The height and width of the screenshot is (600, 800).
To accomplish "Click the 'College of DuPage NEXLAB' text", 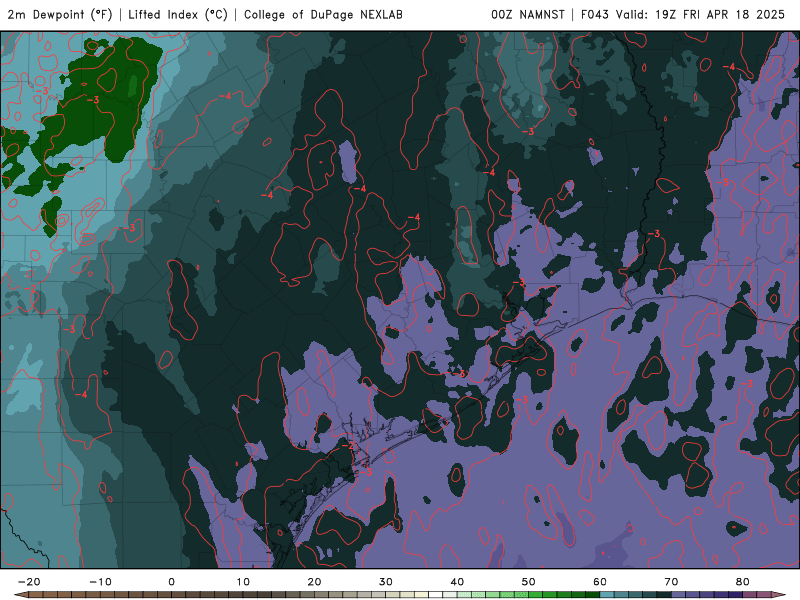I will 323,15.
